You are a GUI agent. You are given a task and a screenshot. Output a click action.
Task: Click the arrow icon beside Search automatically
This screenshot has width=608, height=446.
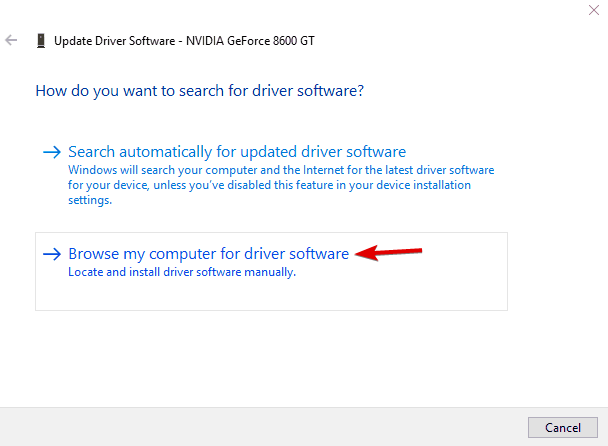(52, 153)
